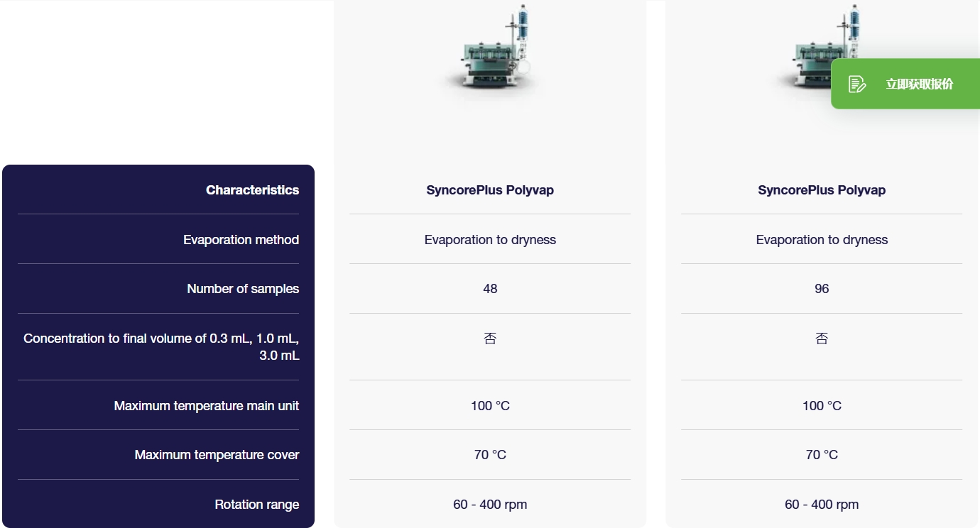Select the Rotation range row label

[256, 505]
